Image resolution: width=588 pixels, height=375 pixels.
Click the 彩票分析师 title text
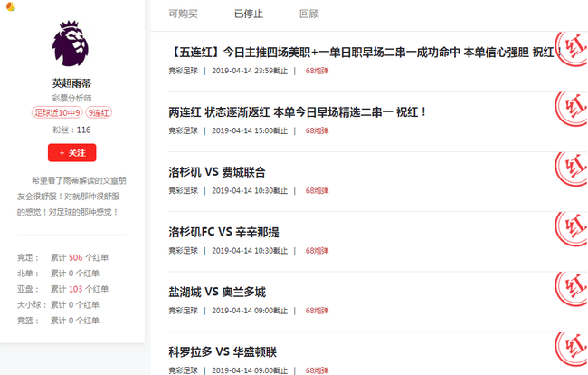pyautogui.click(x=71, y=99)
